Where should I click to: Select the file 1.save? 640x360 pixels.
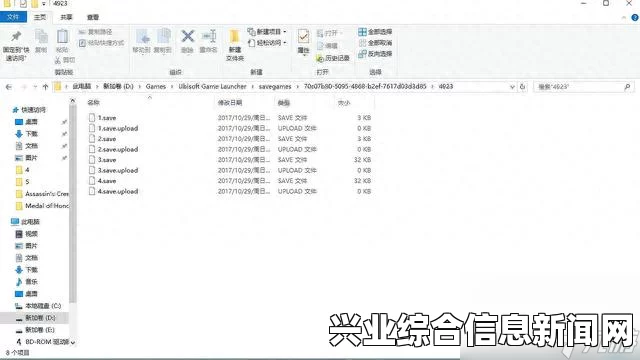point(107,118)
